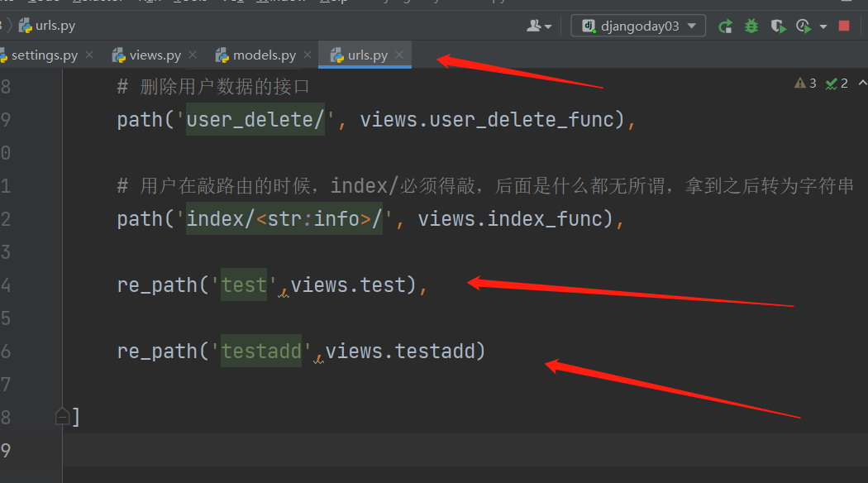
Task: Start debugging with the bug icon
Action: pyautogui.click(x=751, y=26)
